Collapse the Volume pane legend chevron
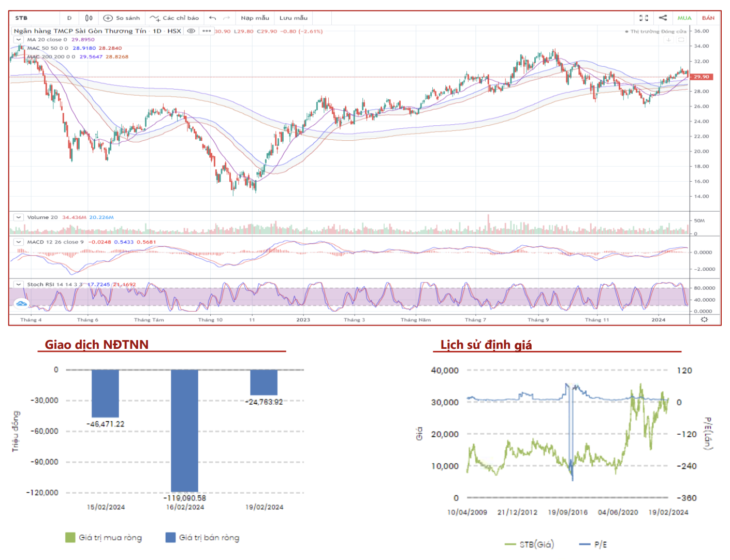Viewport: 730px width, 560px height. (19, 217)
